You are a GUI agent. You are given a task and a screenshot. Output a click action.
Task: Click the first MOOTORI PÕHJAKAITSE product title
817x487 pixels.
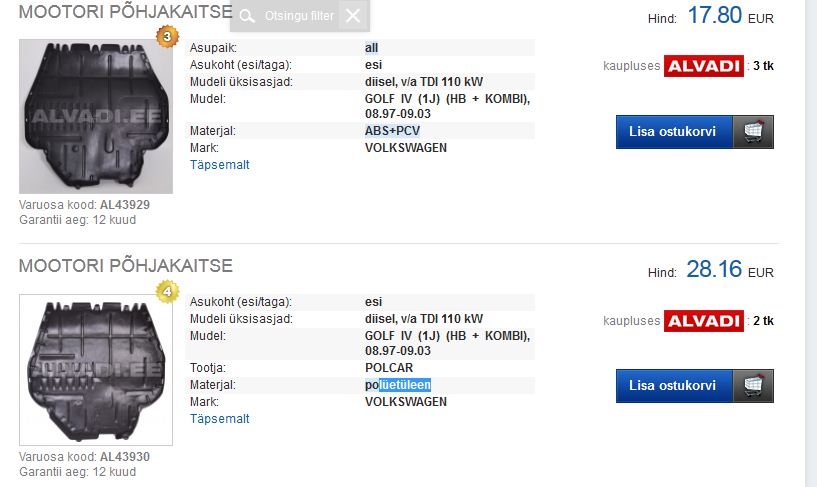126,11
